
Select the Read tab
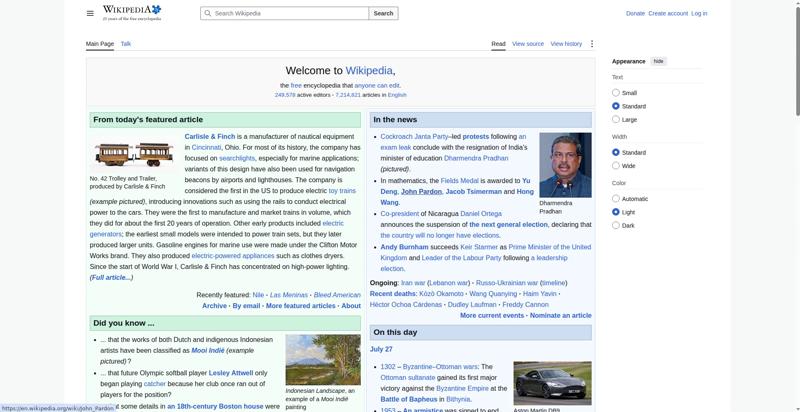pos(498,44)
